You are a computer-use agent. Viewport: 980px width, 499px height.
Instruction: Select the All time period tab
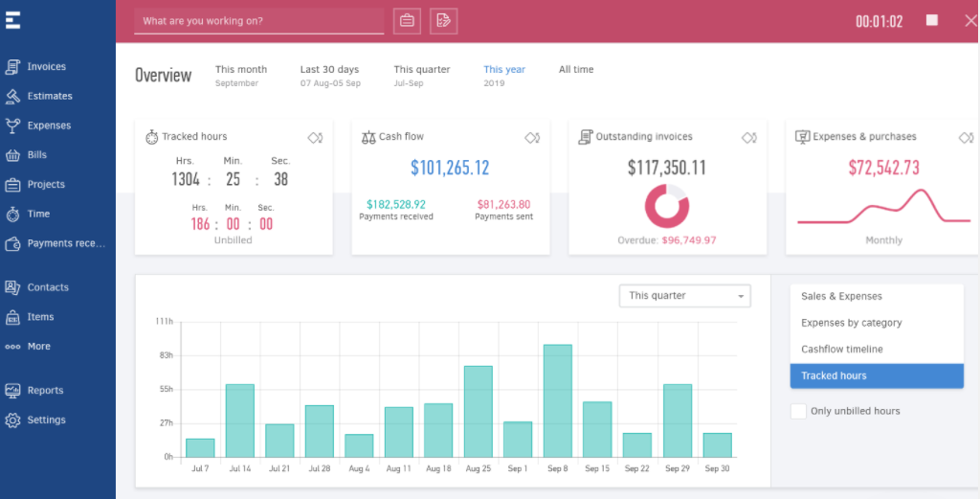point(576,69)
